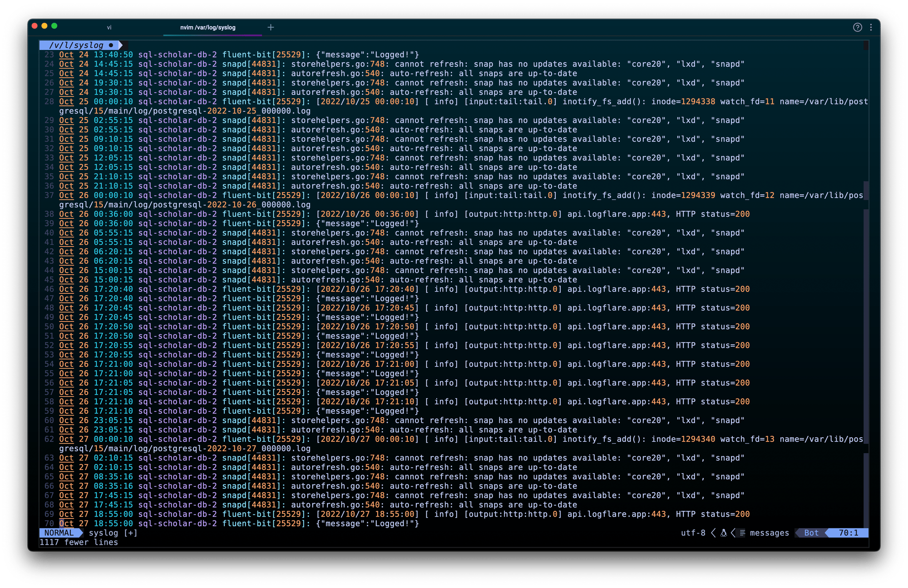Open a new terminal tab with plus icon
This screenshot has height=588, width=908.
tap(271, 27)
